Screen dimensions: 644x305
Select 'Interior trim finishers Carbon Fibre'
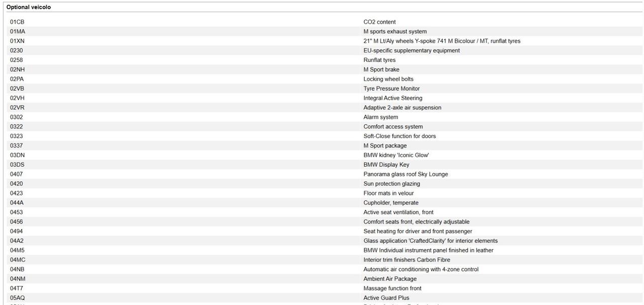tap(407, 260)
